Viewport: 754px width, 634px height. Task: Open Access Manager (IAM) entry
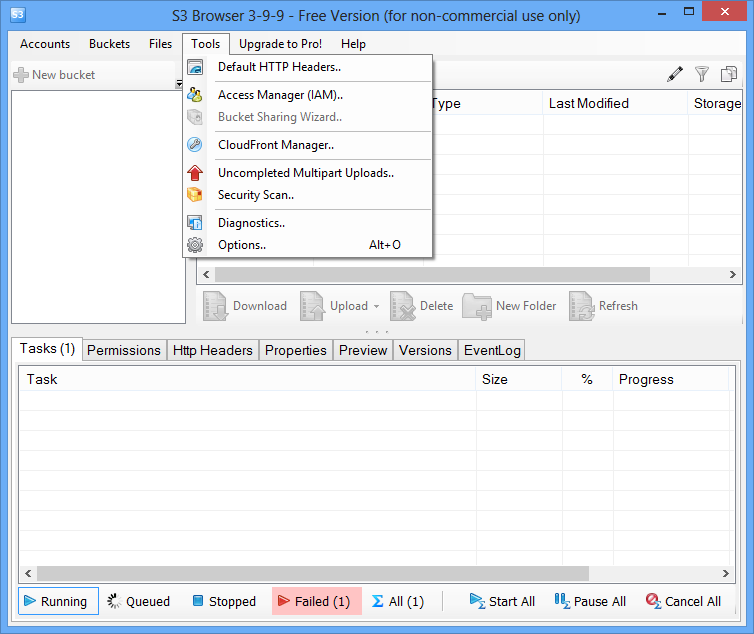(x=308, y=95)
